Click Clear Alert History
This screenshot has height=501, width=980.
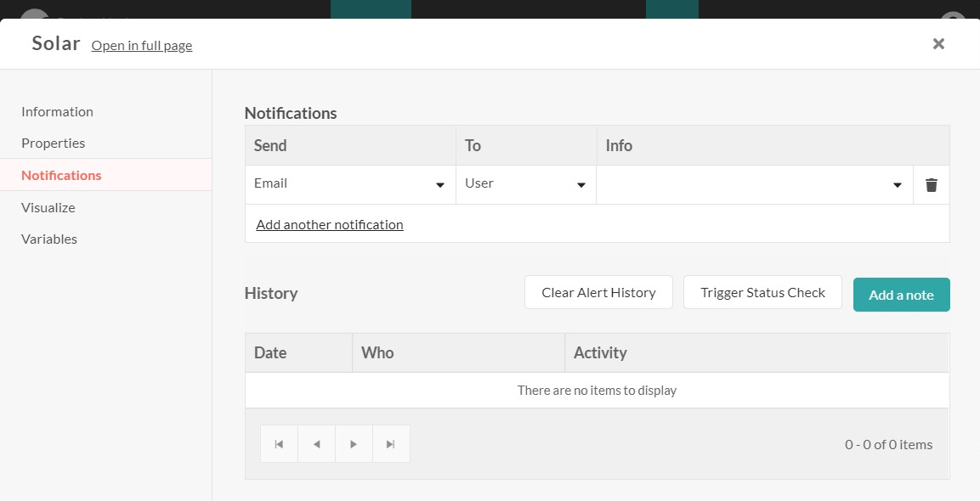pos(598,292)
